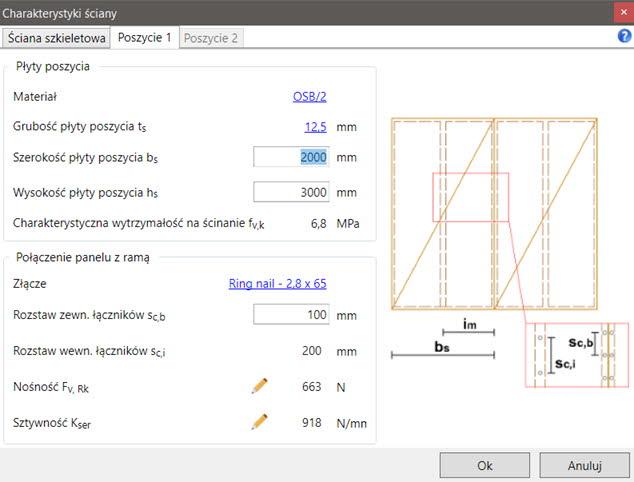
Task: Click the 12,5 sheathing thickness link
Action: coord(315,127)
